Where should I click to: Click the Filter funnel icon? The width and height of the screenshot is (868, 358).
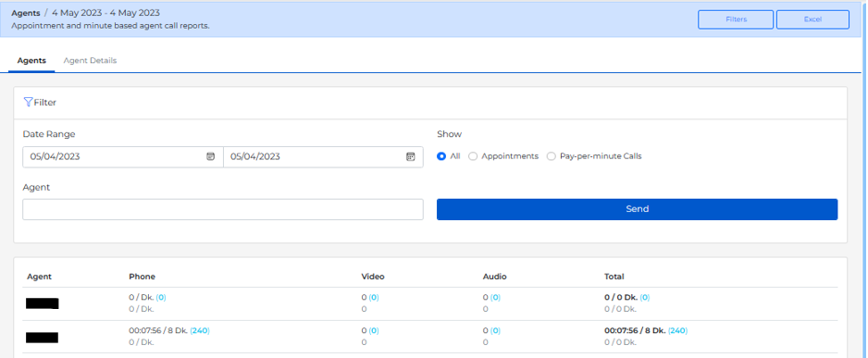pos(28,102)
